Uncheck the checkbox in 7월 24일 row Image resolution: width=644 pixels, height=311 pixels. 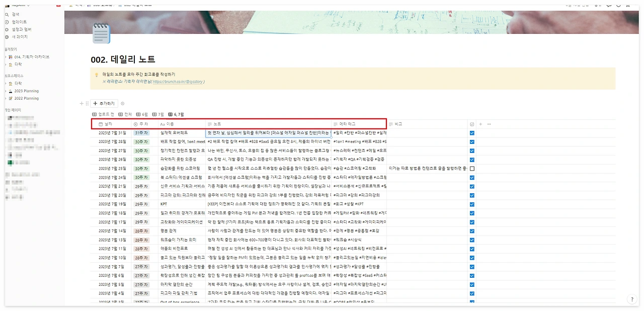(472, 177)
